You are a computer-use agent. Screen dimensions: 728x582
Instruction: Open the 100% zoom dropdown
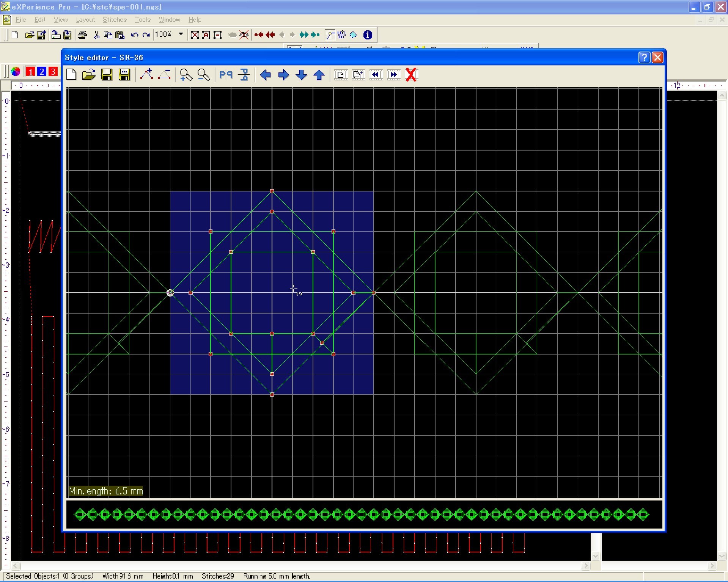(x=181, y=34)
